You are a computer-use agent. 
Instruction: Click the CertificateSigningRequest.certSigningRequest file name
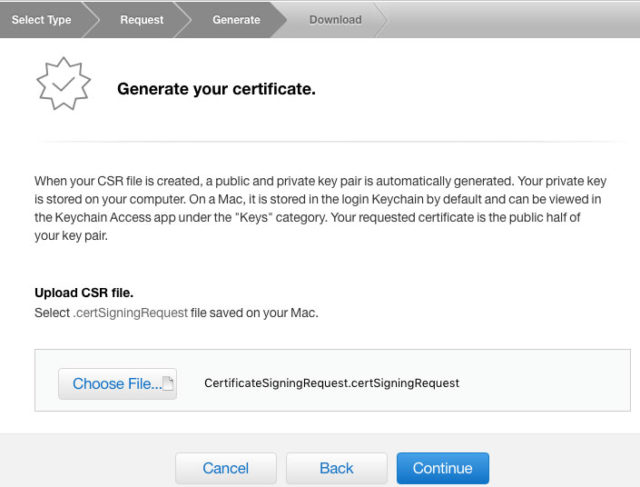pos(331,383)
